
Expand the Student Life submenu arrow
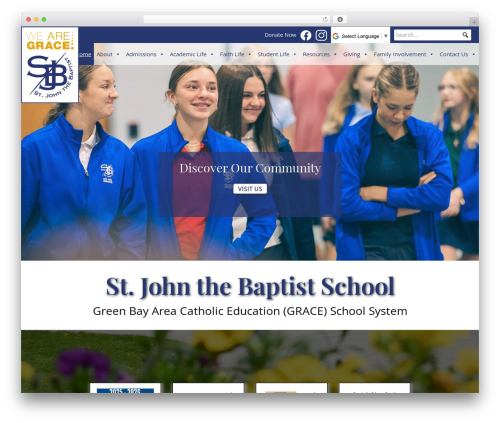[x=295, y=54]
